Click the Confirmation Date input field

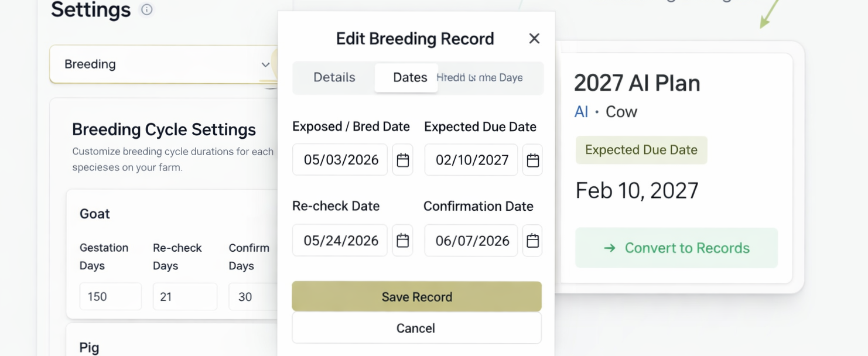click(x=470, y=240)
